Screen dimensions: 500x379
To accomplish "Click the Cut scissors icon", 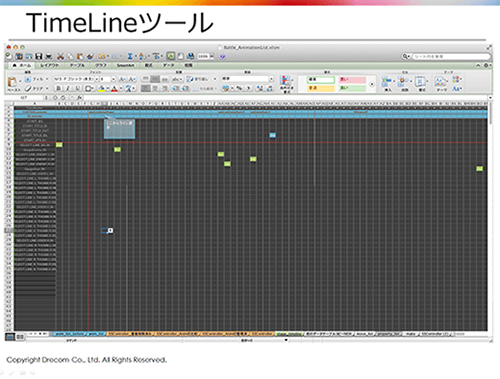I will pos(60,56).
